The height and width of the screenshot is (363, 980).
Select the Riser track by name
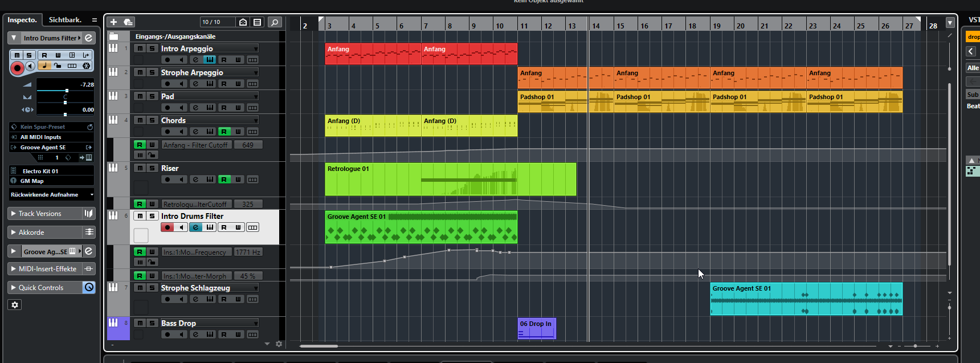point(170,168)
